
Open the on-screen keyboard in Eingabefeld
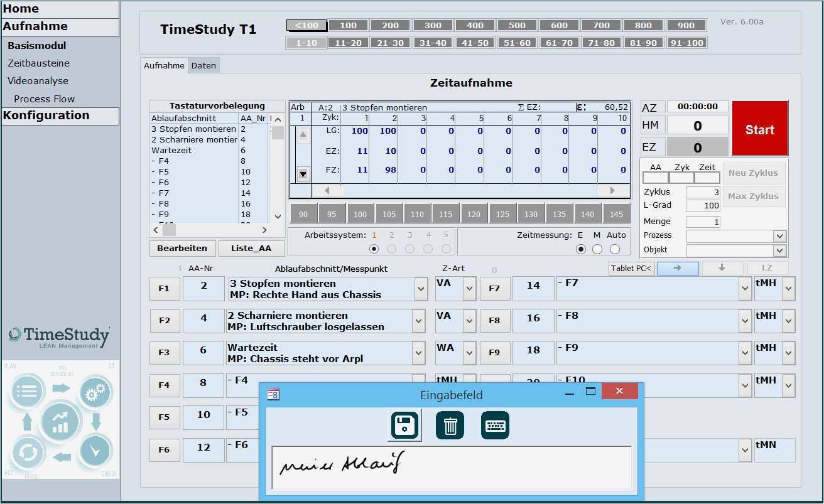(495, 426)
